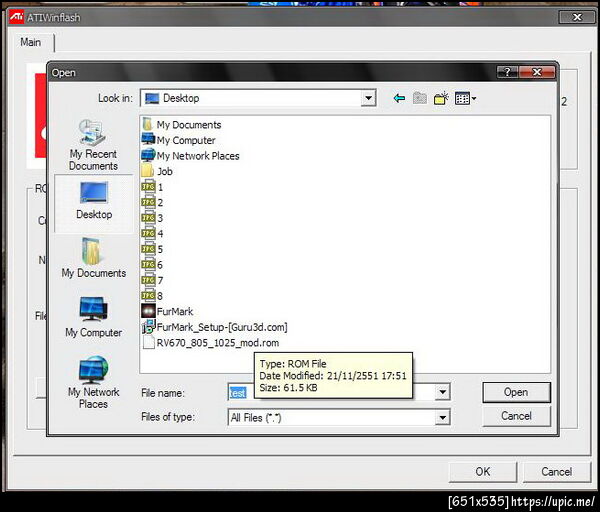The image size is (600, 512).
Task: Select JPG file named 1
Action: [152, 187]
